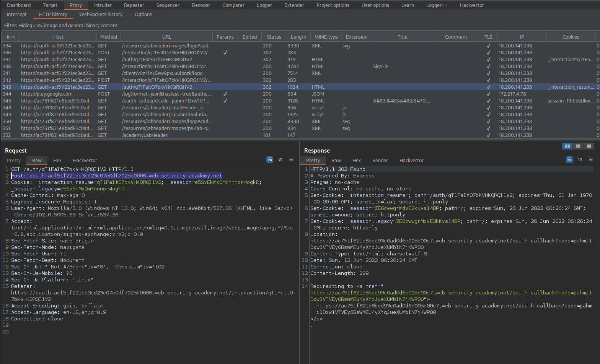Viewport: 600px width, 364px height.
Task: Switch to the proxy Options sub-tab
Action: [143, 15]
